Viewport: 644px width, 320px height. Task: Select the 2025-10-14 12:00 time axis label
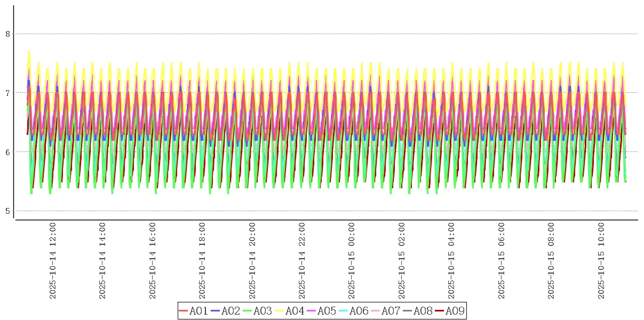click(53, 261)
